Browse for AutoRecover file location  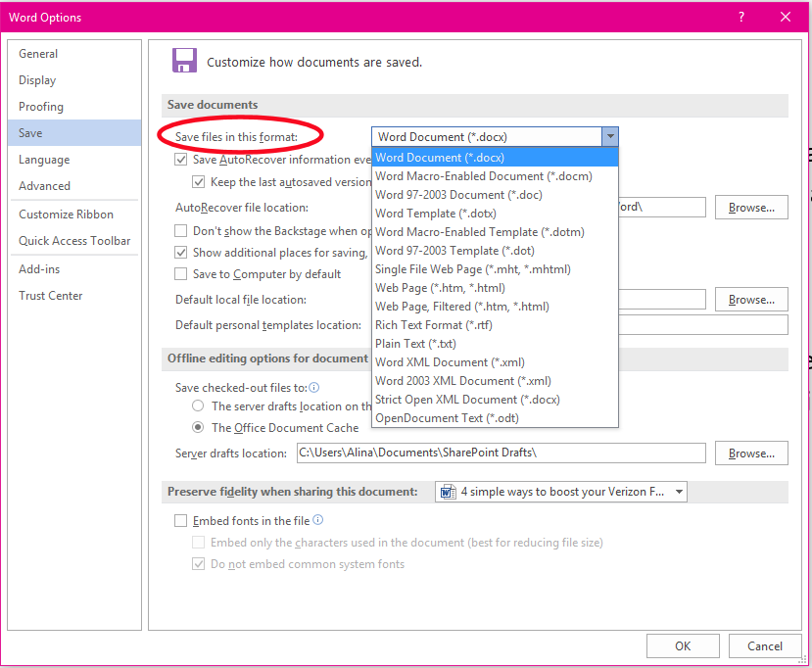751,207
